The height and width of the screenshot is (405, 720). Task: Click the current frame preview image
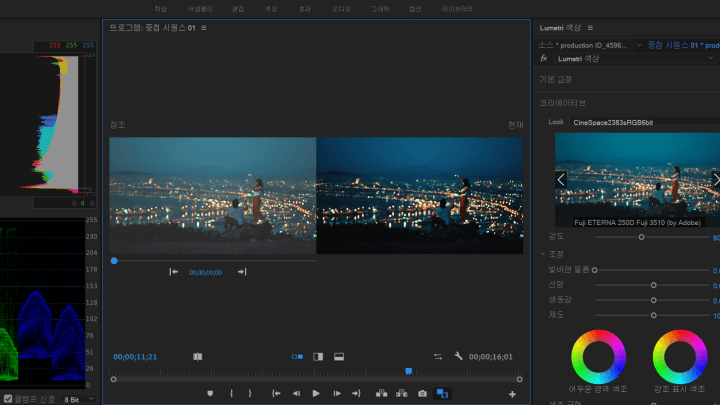[x=420, y=196]
